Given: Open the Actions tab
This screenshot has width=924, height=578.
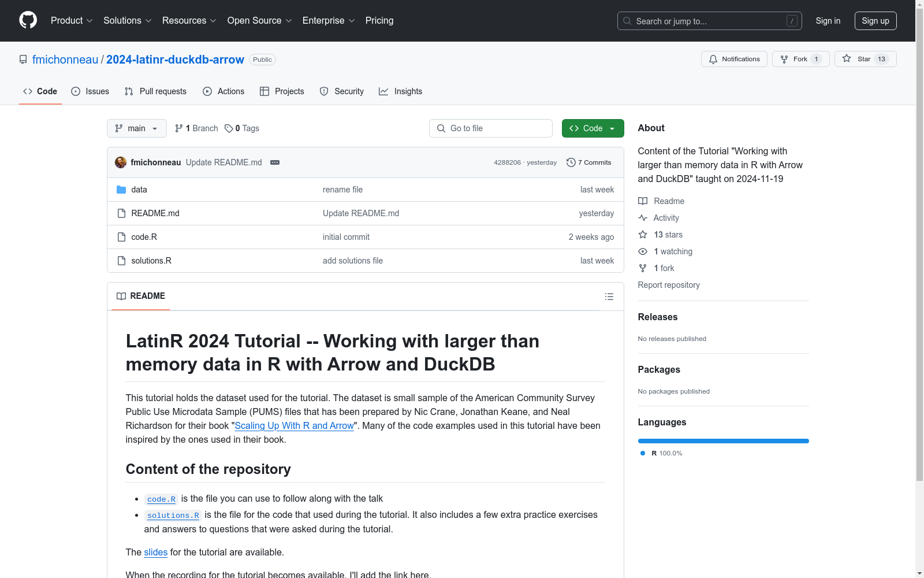Looking at the screenshot, I should tap(223, 91).
